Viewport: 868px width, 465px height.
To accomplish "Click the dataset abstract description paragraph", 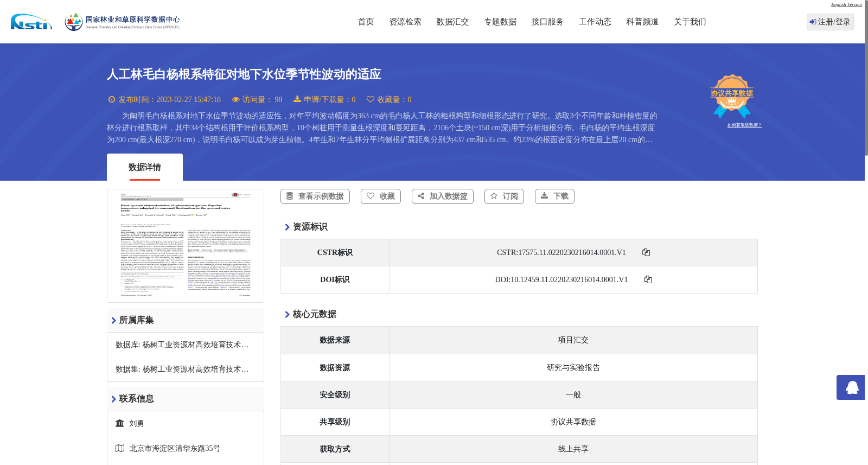I will click(382, 128).
